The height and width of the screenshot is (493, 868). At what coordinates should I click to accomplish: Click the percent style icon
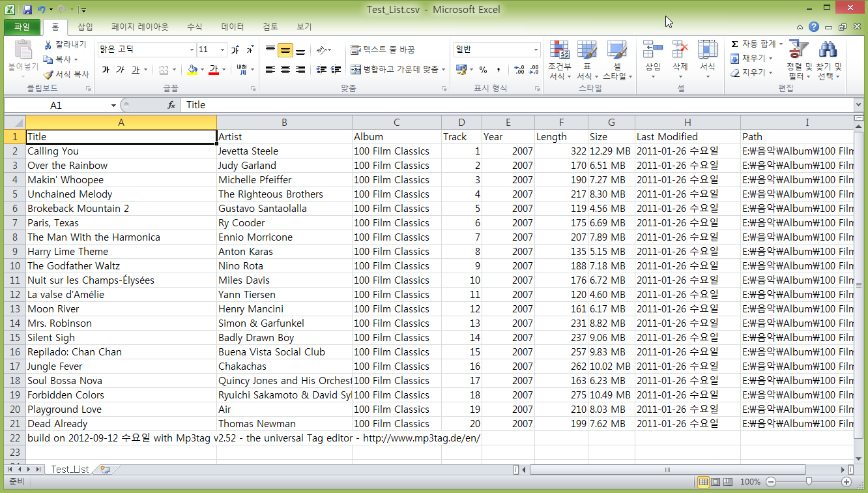point(483,69)
